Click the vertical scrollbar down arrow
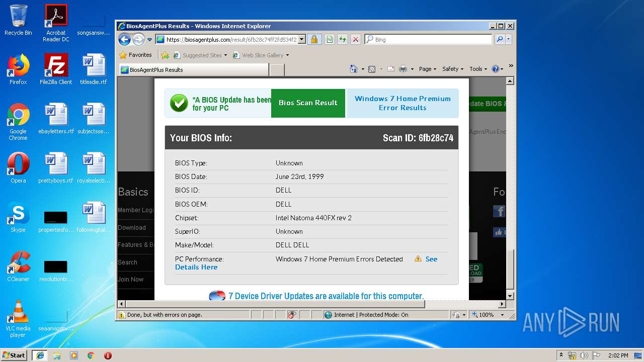The image size is (644, 362). [510, 296]
